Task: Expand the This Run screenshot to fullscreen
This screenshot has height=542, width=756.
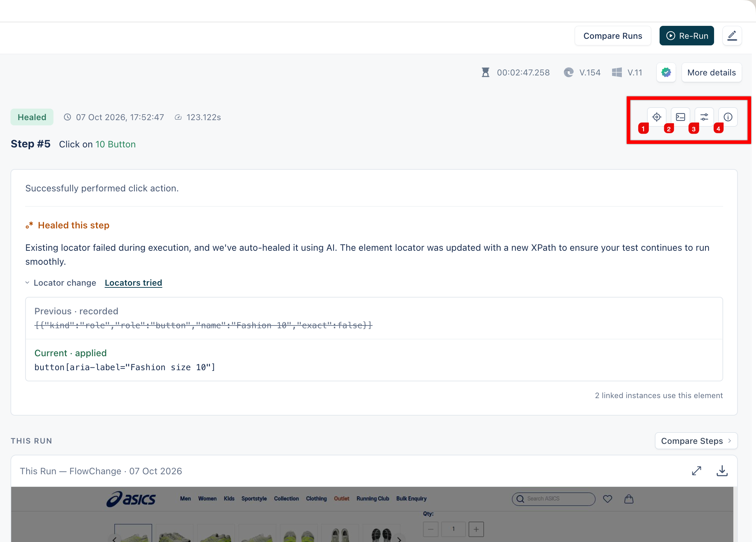Action: 697,471
